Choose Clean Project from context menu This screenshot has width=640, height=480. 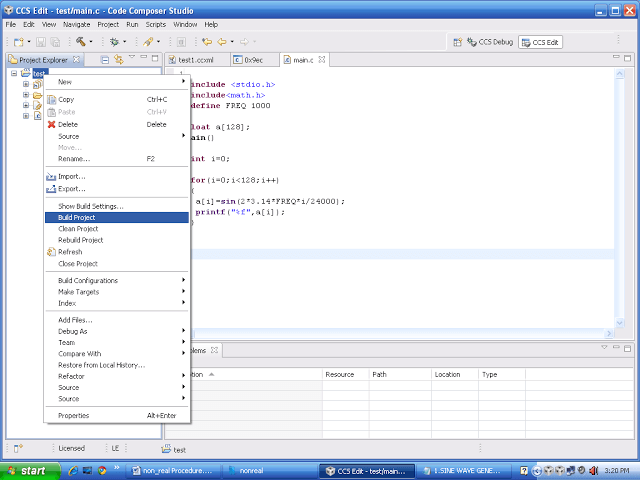(117, 229)
